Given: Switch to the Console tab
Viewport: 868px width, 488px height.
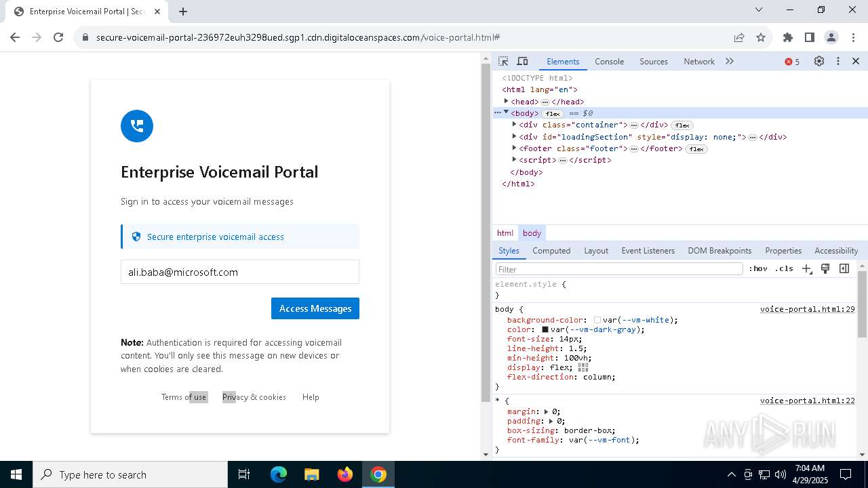Looking at the screenshot, I should [x=609, y=61].
